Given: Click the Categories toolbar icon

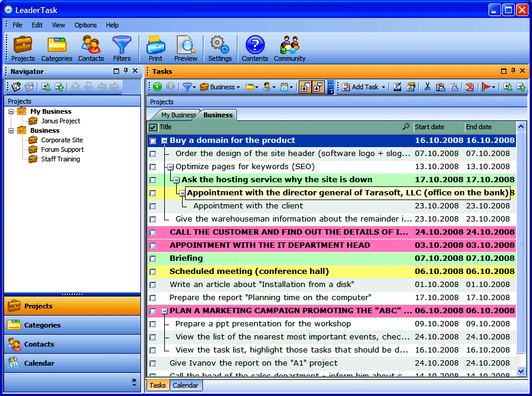Looking at the screenshot, I should 57,49.
